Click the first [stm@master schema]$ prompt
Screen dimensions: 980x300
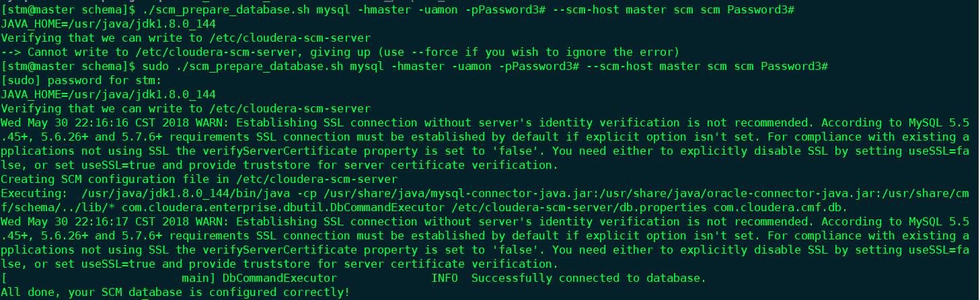(68, 10)
